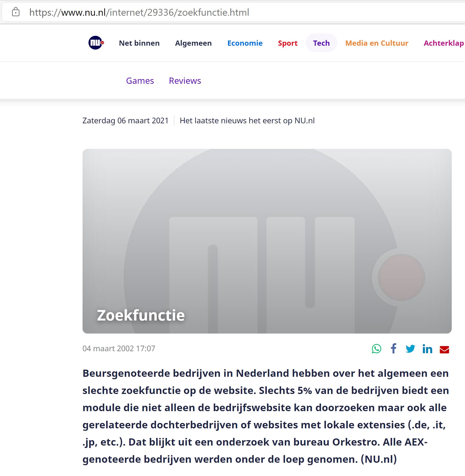This screenshot has height=476, width=465.
Task: Share article on Facebook
Action: [x=394, y=349]
